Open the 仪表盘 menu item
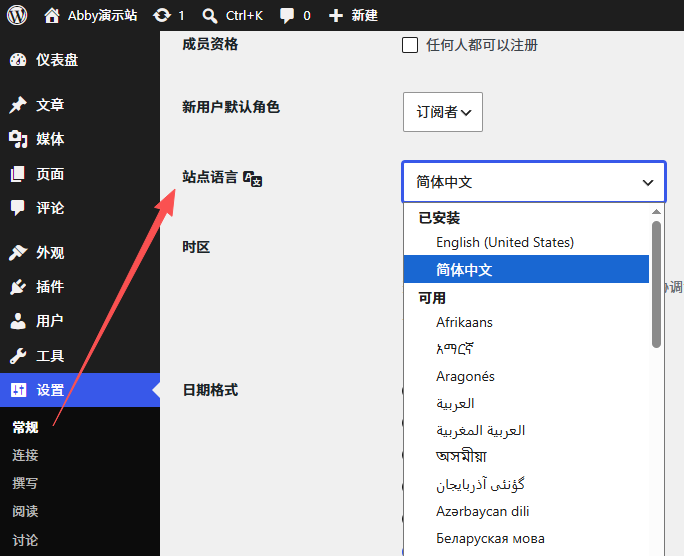This screenshot has width=684, height=556. pos(80,60)
